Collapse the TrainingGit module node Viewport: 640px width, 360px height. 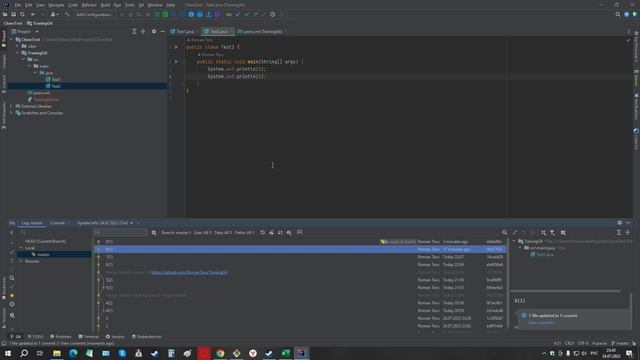pyautogui.click(x=18, y=53)
